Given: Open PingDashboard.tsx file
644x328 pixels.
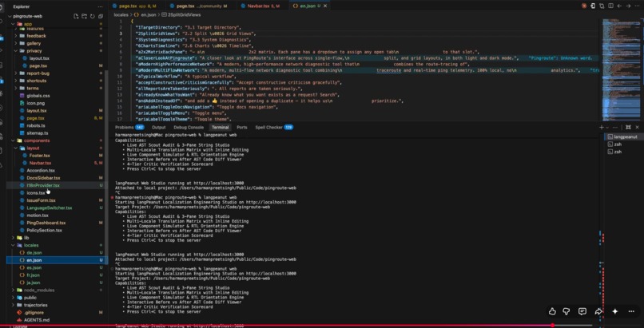Looking at the screenshot, I should tap(46, 223).
